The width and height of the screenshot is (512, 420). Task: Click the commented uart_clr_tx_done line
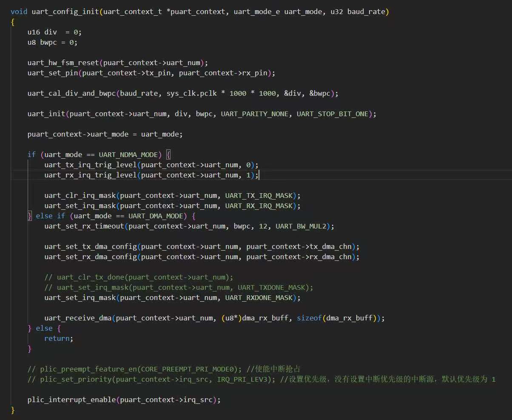click(x=139, y=277)
